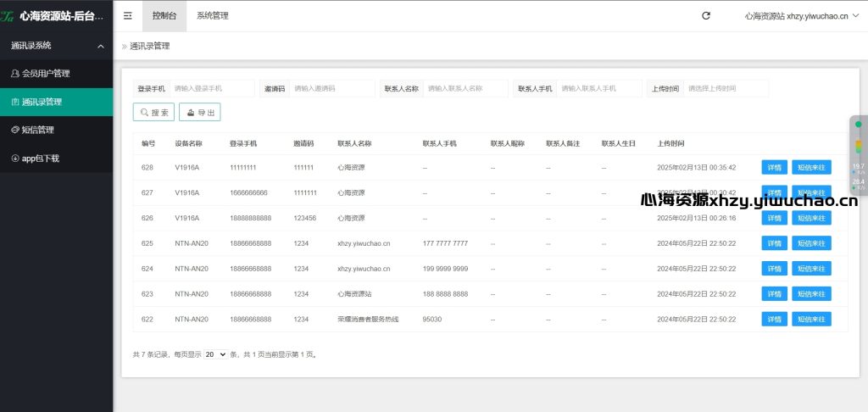Click login phone 11111111 in row 628
The image size is (868, 412).
click(x=243, y=167)
